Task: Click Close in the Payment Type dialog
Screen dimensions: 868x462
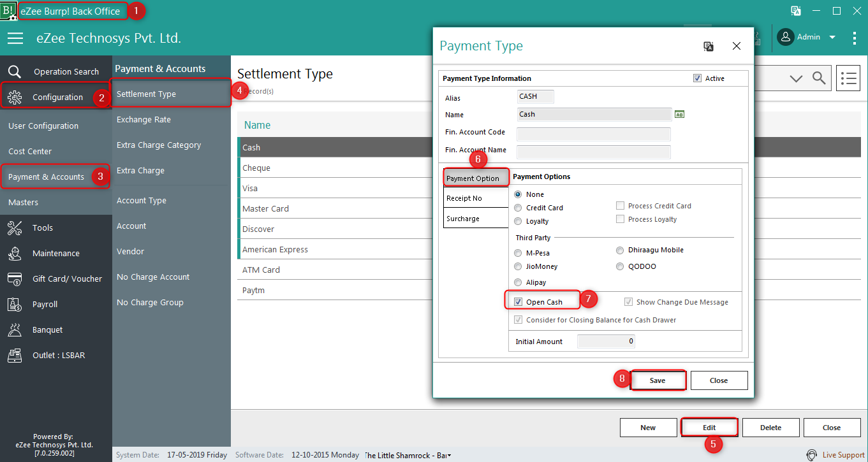Action: 719,380
